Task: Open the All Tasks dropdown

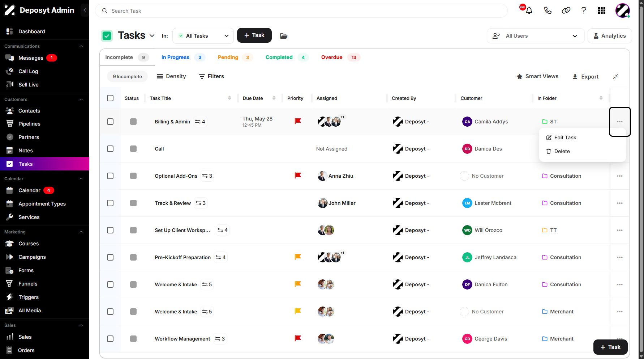Action: pyautogui.click(x=203, y=36)
